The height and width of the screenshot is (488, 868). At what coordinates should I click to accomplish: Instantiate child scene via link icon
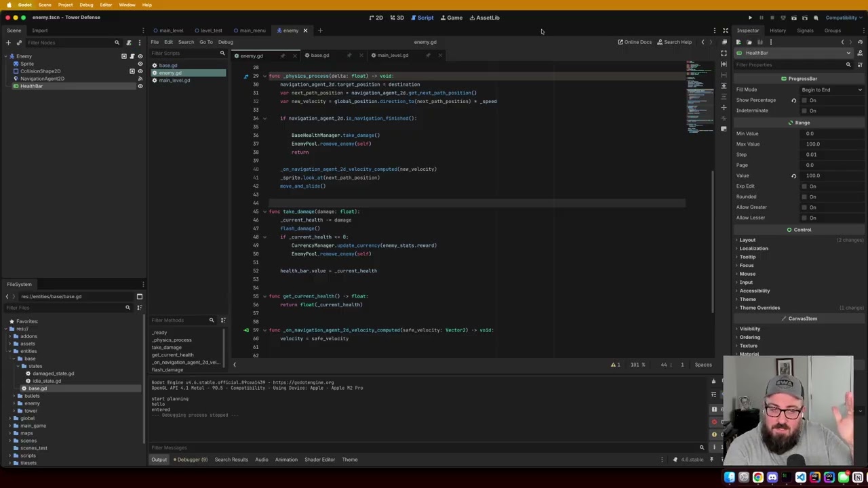pyautogui.click(x=19, y=43)
